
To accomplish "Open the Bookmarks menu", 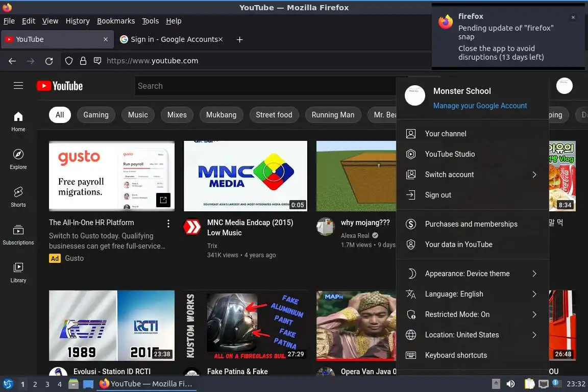I will click(x=116, y=21).
